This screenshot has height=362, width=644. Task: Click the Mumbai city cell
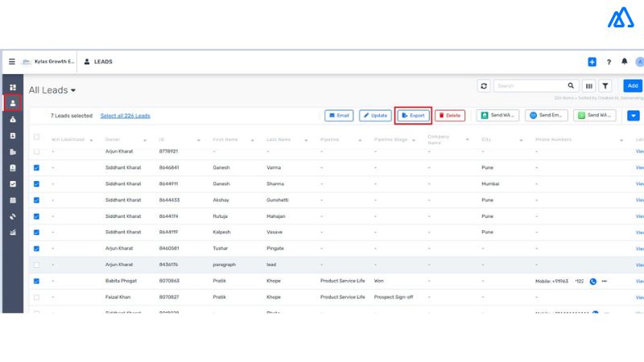pyautogui.click(x=490, y=184)
